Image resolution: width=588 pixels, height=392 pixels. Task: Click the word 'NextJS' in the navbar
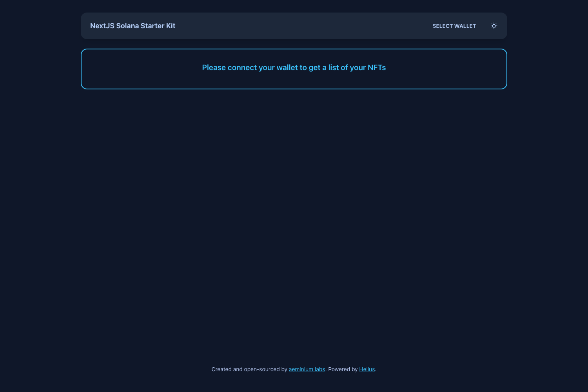click(x=102, y=26)
